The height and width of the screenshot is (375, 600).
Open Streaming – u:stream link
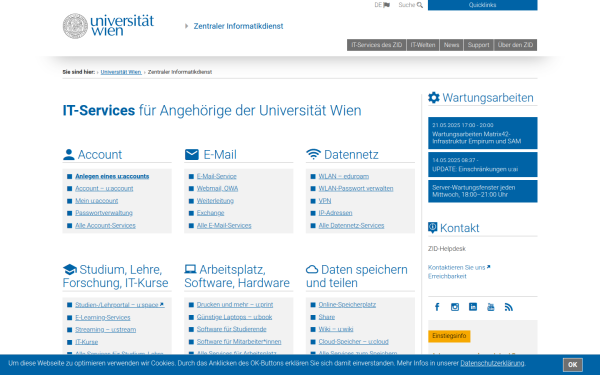[105, 330]
